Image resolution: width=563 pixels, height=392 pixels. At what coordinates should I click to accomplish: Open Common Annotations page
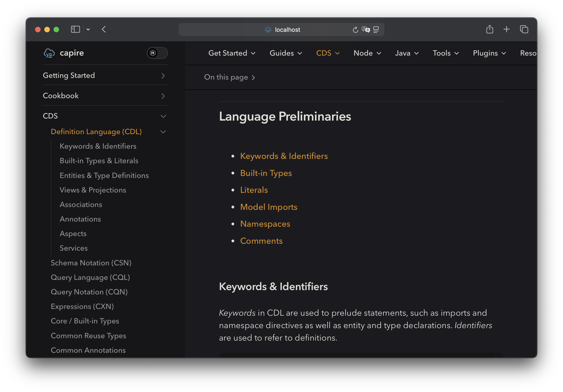tap(88, 350)
